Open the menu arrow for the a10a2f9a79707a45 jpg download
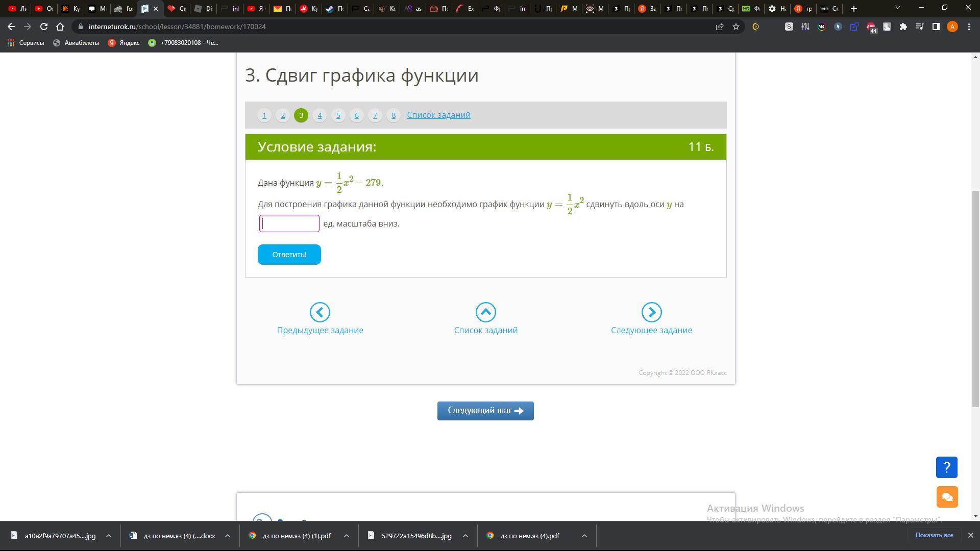Viewport: 980px width, 551px height. 108,536
